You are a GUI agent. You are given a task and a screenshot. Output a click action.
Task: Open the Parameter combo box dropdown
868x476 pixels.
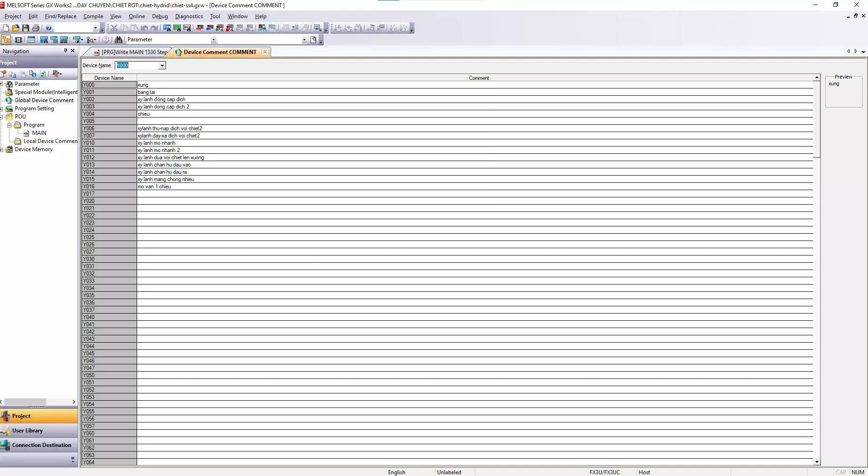[x=213, y=40]
